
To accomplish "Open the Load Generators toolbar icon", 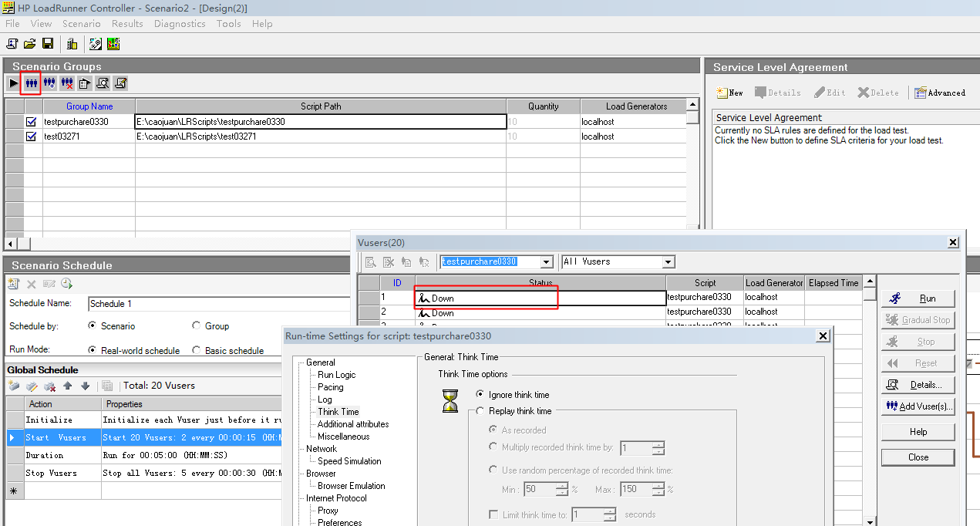I will (x=72, y=44).
